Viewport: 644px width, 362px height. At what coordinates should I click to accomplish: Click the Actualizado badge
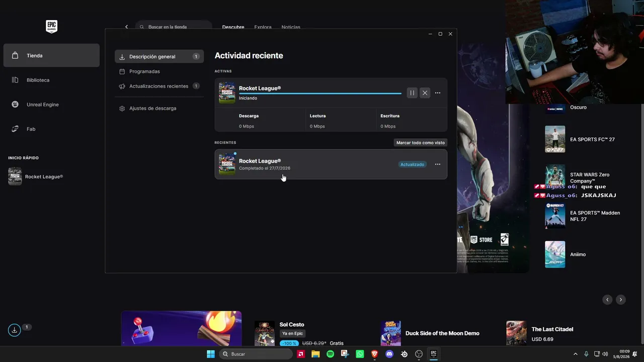[413, 164]
